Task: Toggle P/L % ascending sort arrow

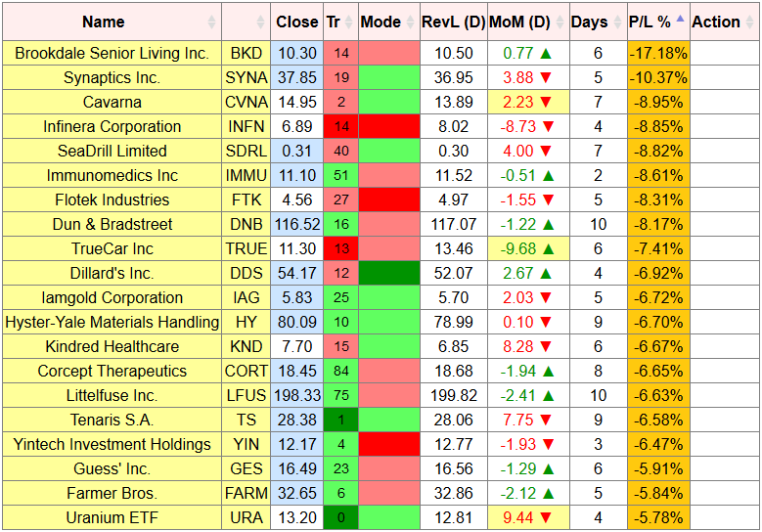Action: [681, 19]
